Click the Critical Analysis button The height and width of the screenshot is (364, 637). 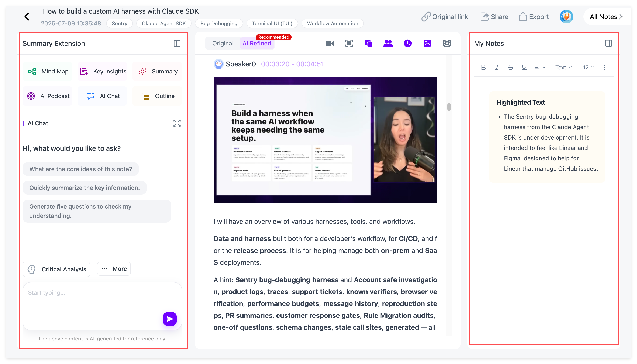[56, 269]
